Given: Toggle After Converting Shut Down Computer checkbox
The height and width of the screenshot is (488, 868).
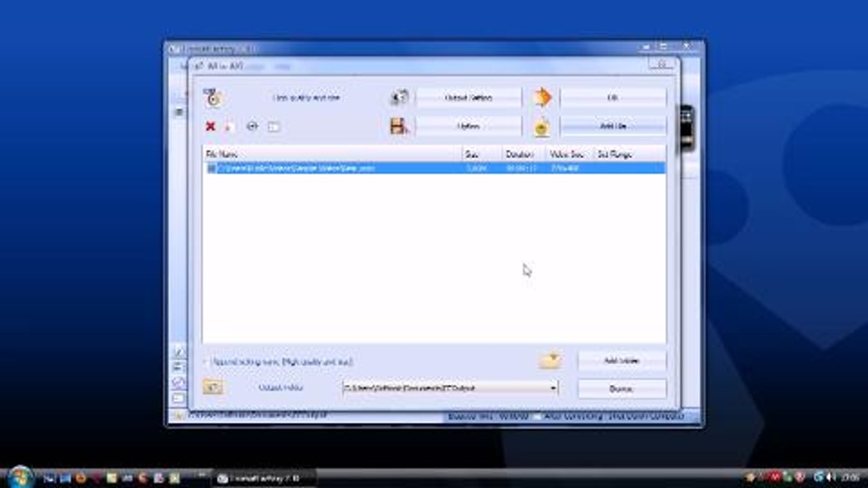Looking at the screenshot, I should click(x=536, y=416).
